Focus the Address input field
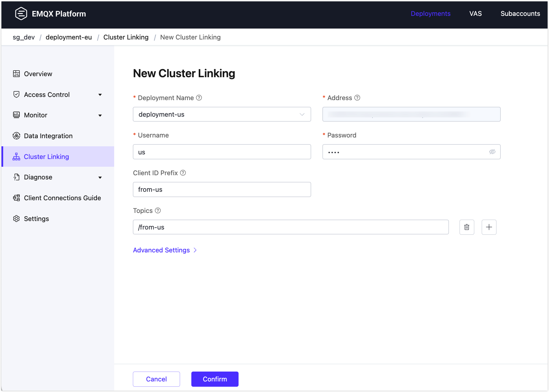 411,114
